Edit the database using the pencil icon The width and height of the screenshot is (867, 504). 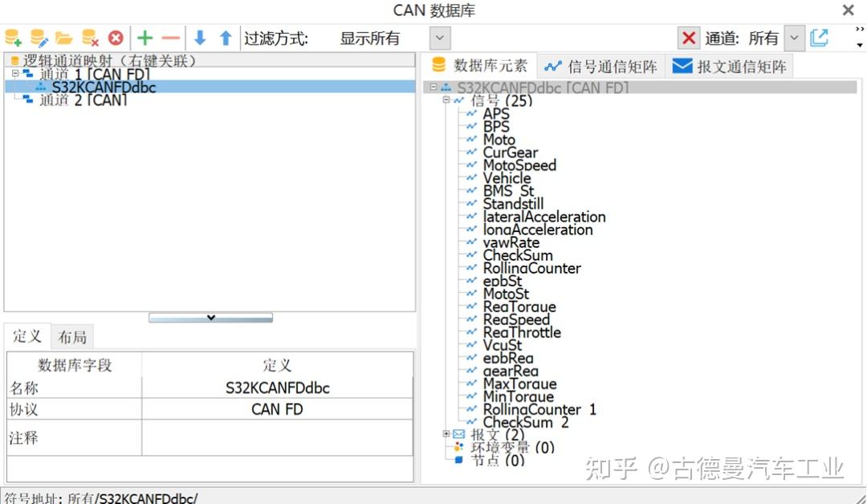pos(38,37)
